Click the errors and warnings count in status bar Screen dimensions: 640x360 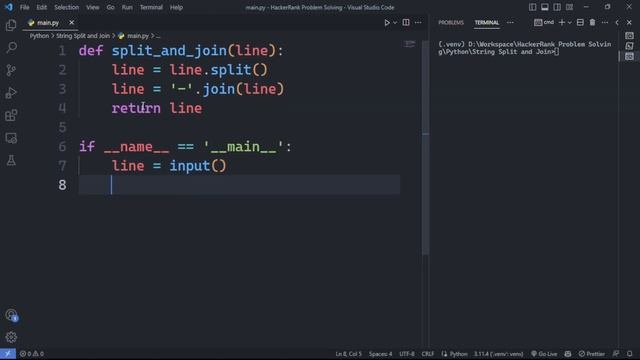[x=31, y=354]
